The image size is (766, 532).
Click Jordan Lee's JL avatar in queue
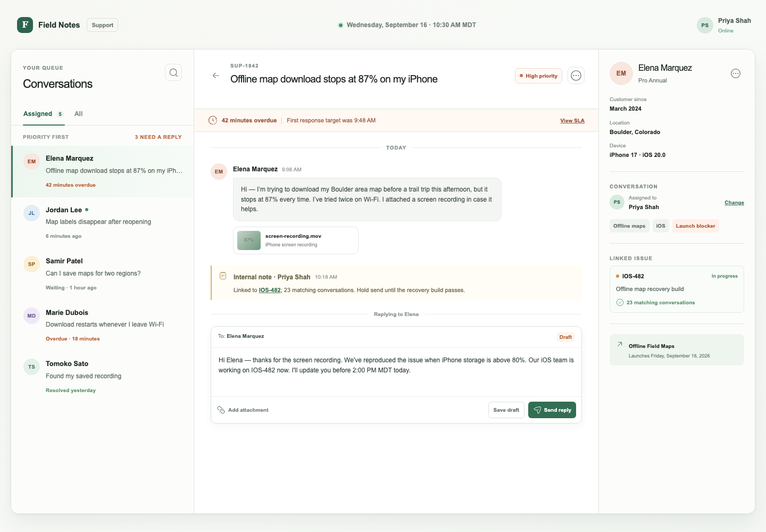31,213
